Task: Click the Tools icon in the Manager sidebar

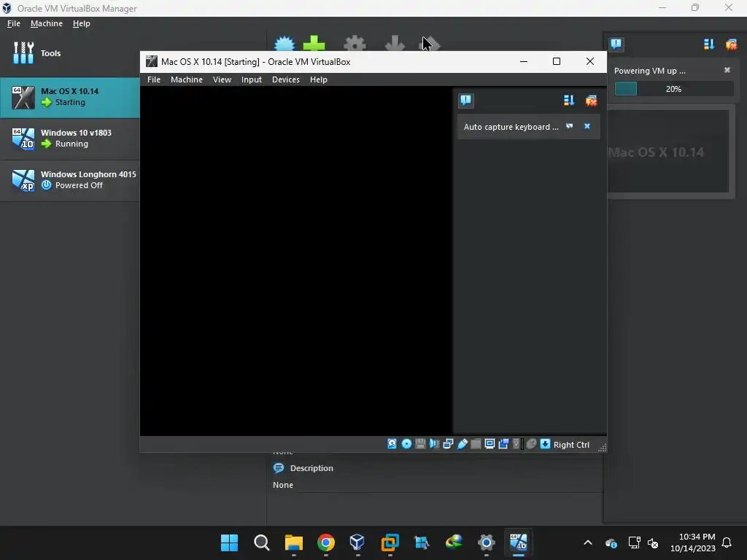Action: (23, 52)
